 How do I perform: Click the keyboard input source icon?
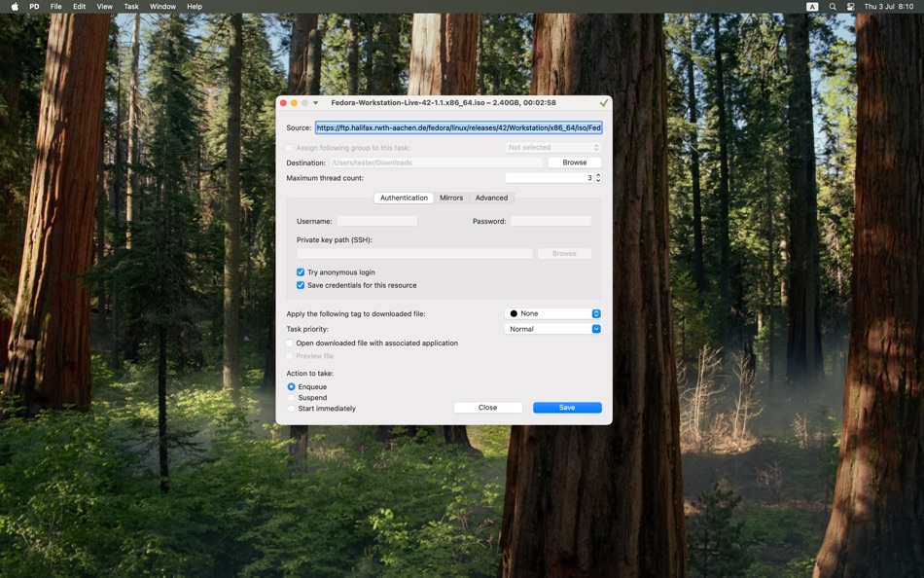click(812, 7)
